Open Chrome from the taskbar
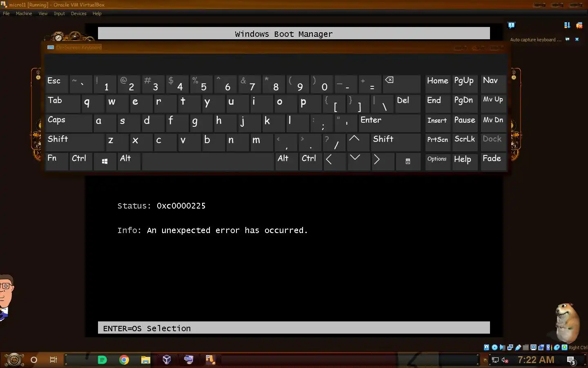The width and height of the screenshot is (588, 368). (124, 360)
